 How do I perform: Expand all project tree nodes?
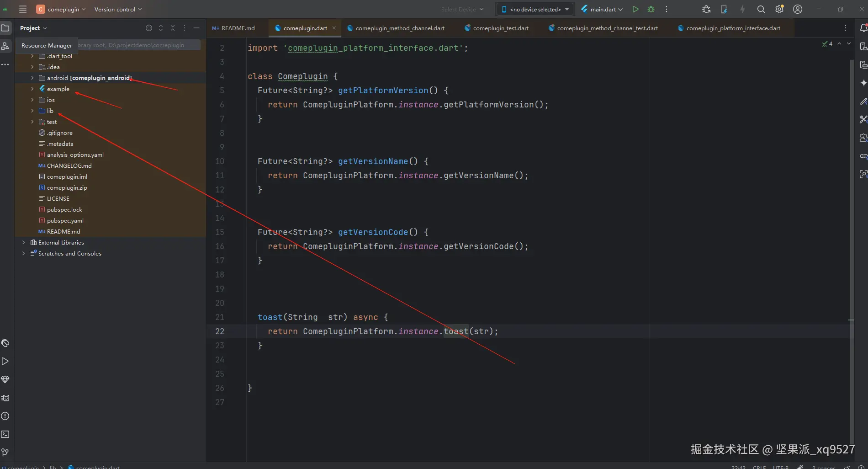tap(161, 28)
